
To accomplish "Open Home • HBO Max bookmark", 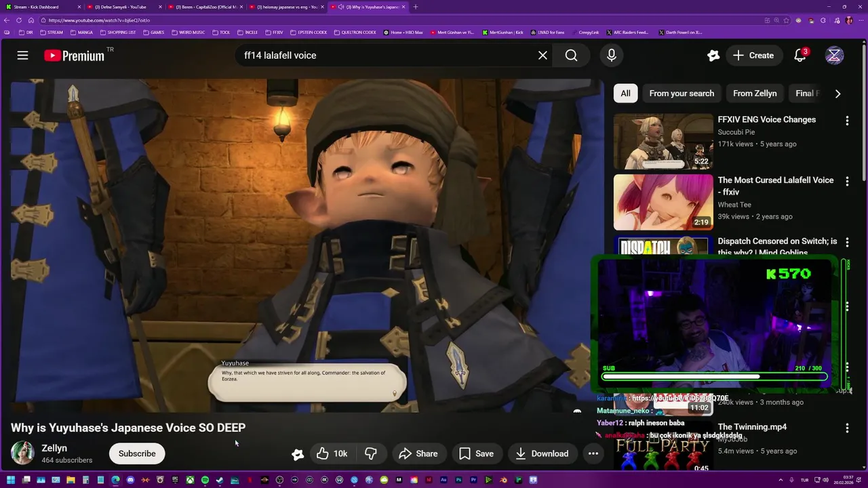I will (x=403, y=32).
